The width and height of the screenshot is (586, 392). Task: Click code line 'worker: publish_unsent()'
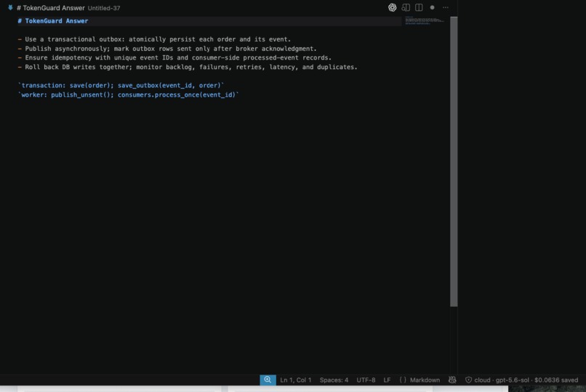128,95
